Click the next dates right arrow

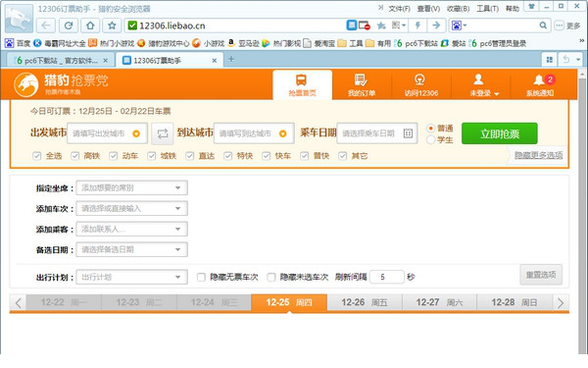click(x=561, y=302)
